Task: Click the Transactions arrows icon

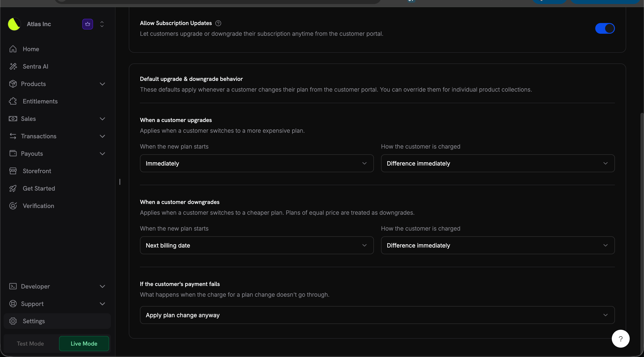Action: tap(13, 136)
